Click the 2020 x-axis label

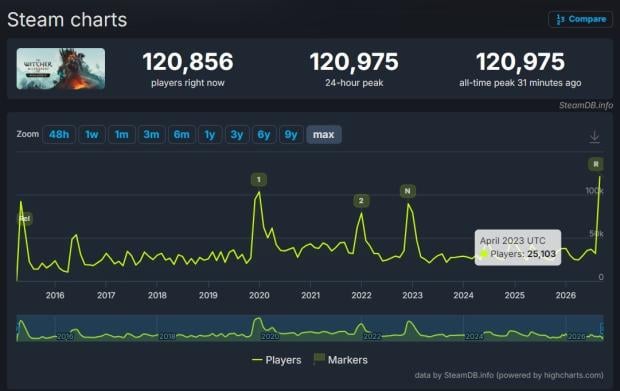pos(259,295)
